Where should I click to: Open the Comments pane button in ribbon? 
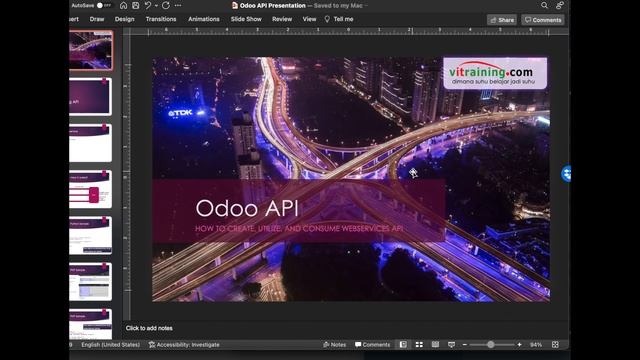coord(543,20)
